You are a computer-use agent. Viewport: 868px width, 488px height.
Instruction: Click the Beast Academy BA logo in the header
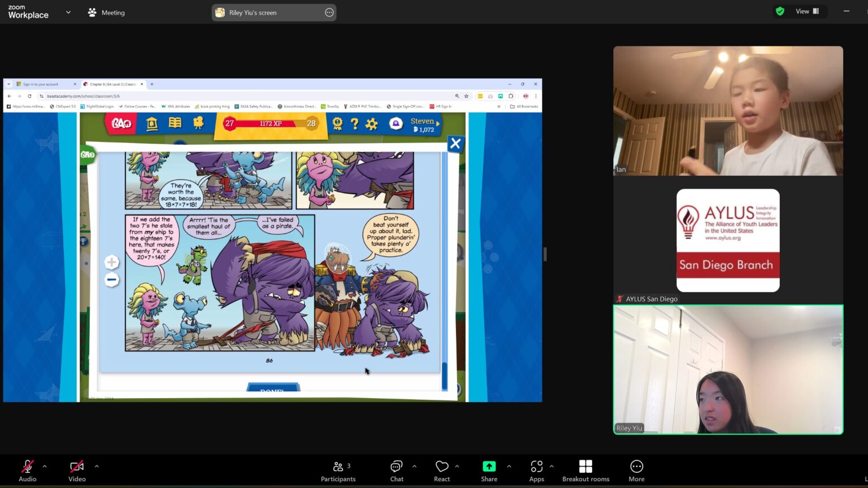coord(121,123)
